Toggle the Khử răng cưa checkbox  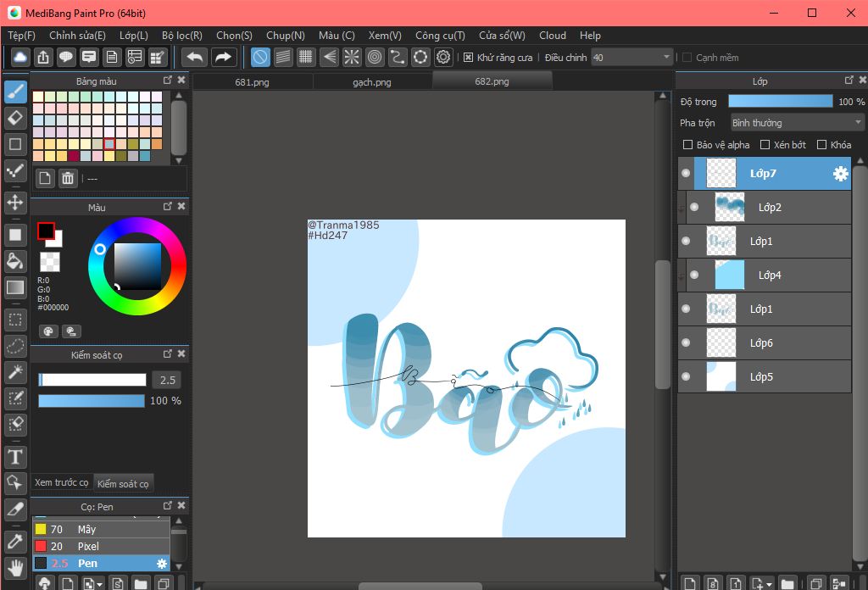point(468,58)
